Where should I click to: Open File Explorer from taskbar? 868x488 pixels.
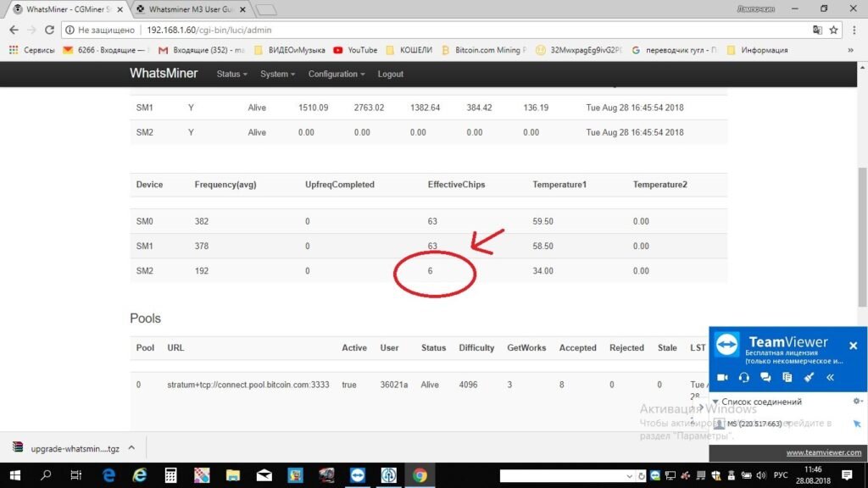pyautogui.click(x=233, y=475)
